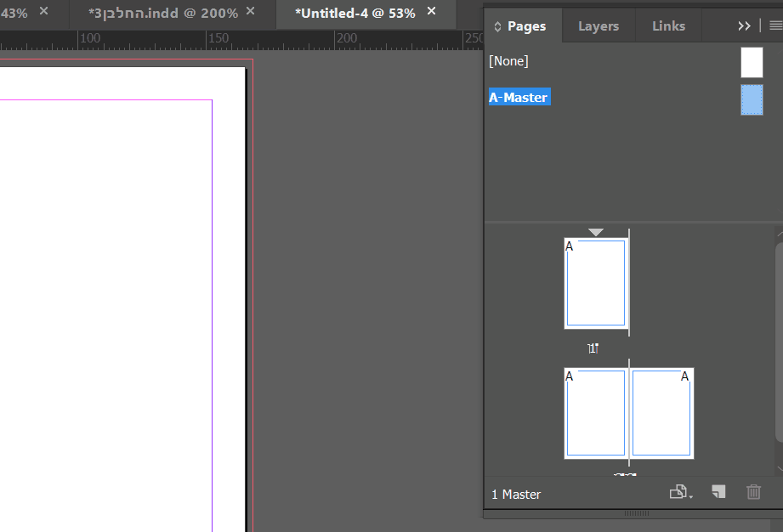Click the page 1 number label
Viewport: 783px width, 532px height.
pyautogui.click(x=593, y=348)
